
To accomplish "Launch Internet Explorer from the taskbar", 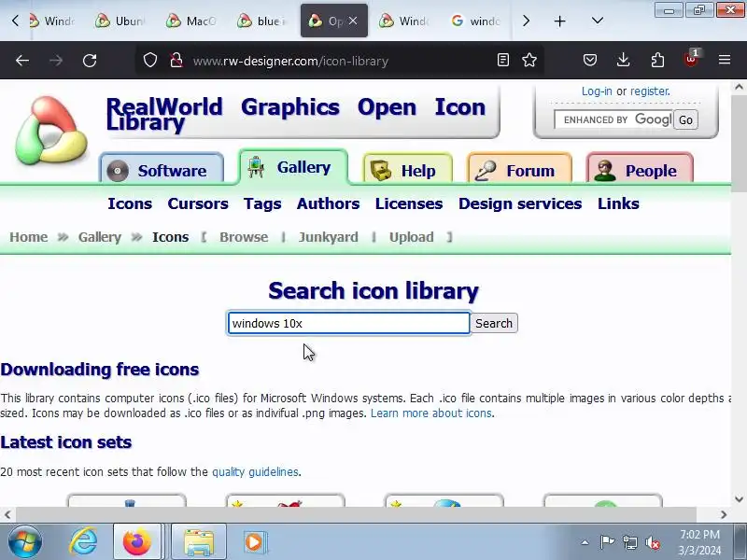I will [x=83, y=542].
